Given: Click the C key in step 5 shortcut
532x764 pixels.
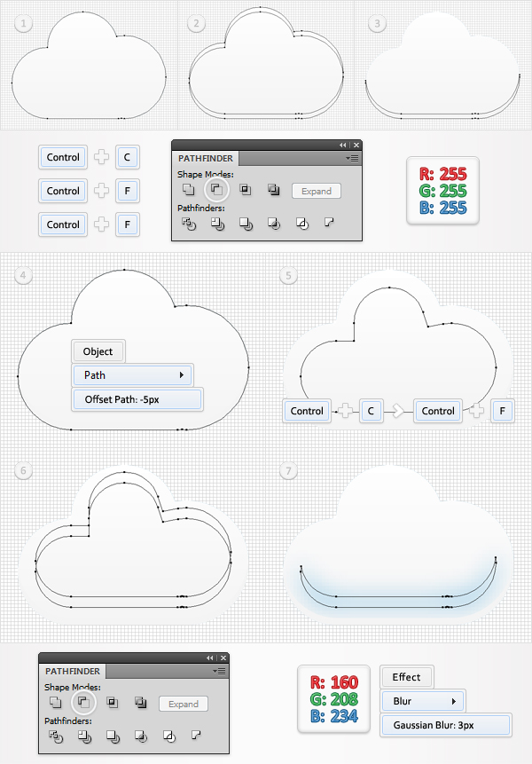Looking at the screenshot, I should 371,411.
